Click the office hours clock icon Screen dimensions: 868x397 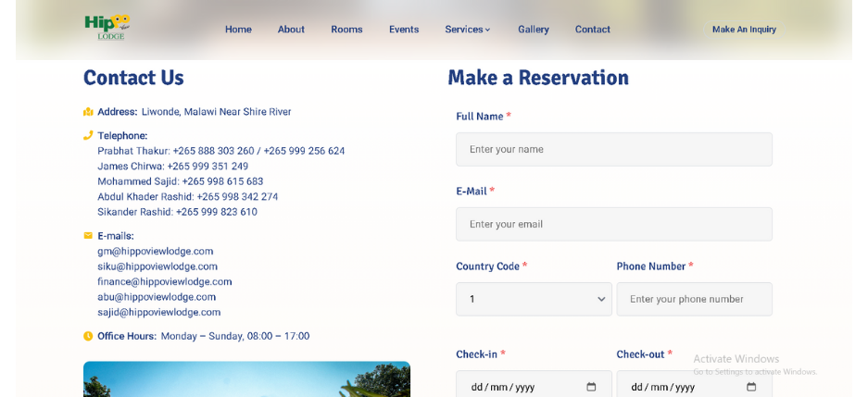coord(88,336)
